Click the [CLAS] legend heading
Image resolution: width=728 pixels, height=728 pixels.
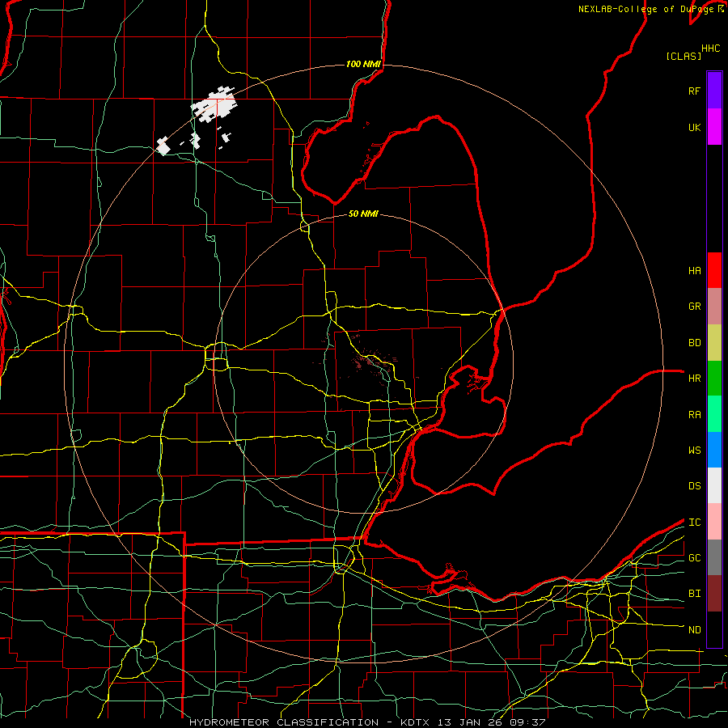(x=684, y=56)
